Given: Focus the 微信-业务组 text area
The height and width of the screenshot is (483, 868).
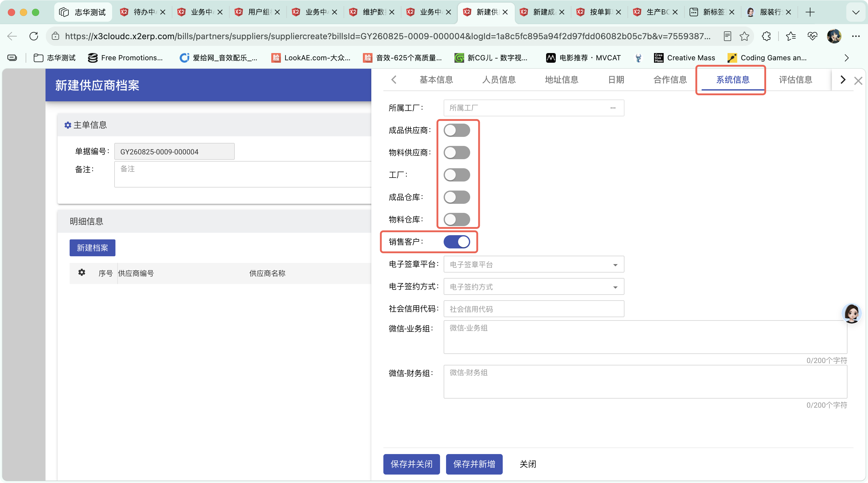Looking at the screenshot, I should [645, 337].
